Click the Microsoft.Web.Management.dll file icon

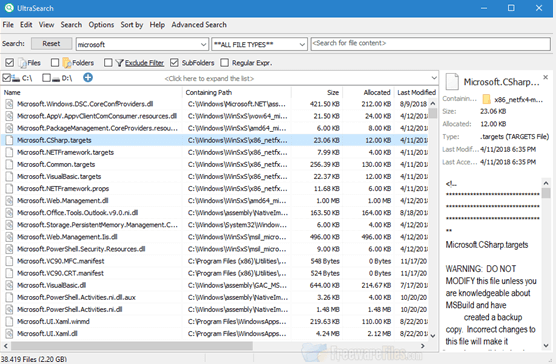pyautogui.click(x=9, y=201)
